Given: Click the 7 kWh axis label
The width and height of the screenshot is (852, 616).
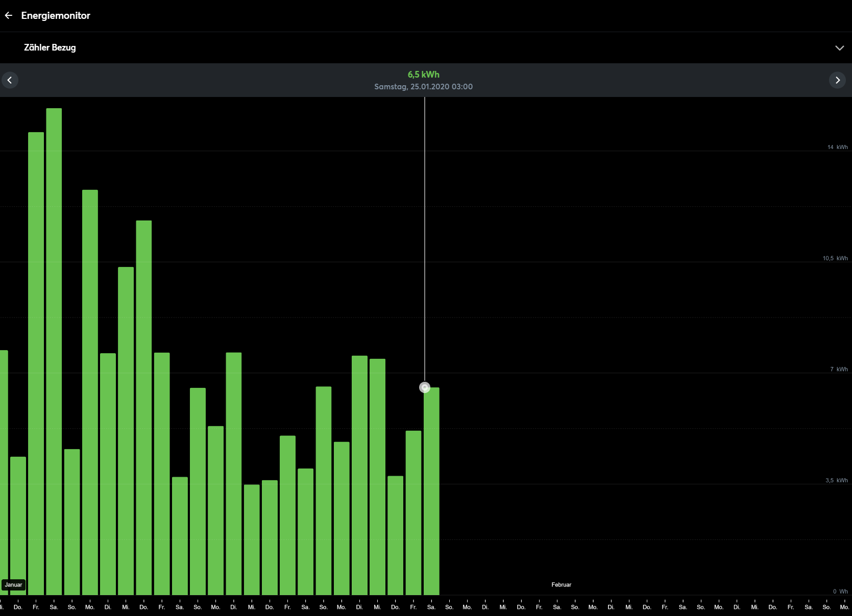Looking at the screenshot, I should [x=839, y=369].
